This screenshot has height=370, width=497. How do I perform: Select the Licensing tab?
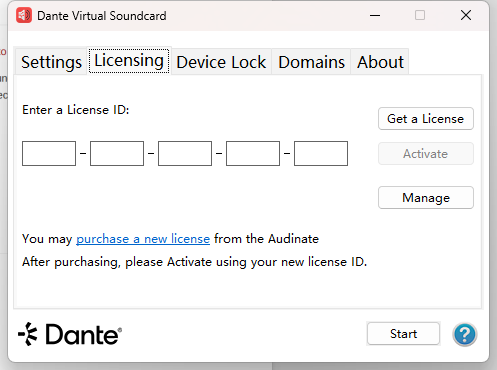[129, 61]
